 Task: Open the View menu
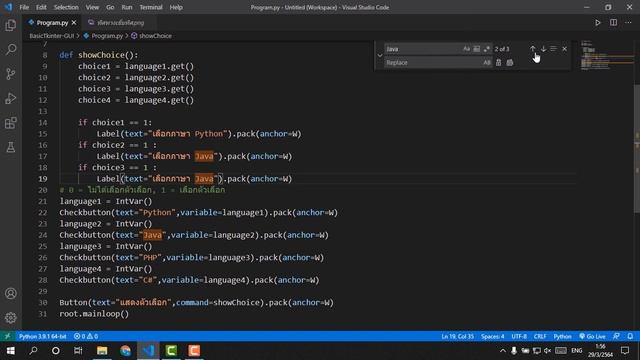pos(92,7)
